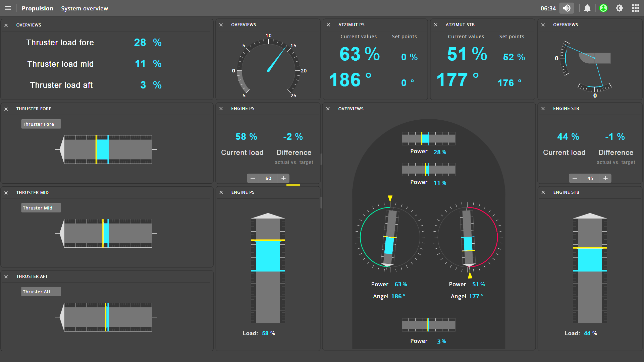Close the Thruster Fore panel
Viewport: 644px width, 362px height.
6,109
